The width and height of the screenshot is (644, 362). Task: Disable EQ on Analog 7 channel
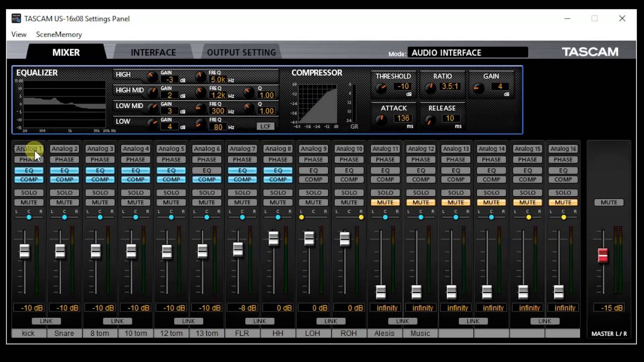tap(243, 170)
